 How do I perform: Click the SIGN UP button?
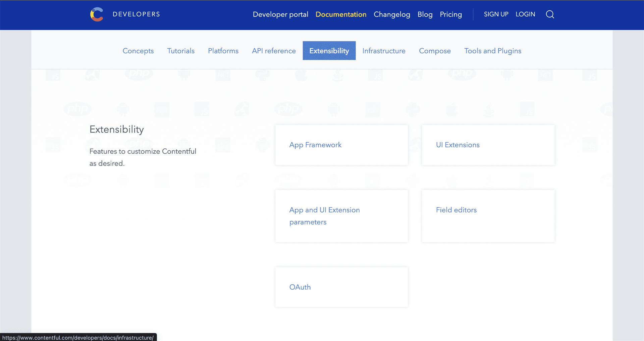(496, 14)
